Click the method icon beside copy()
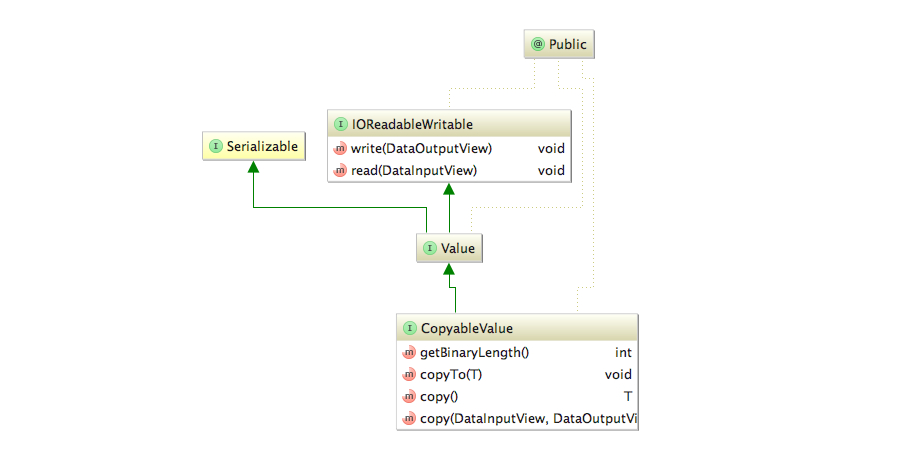This screenshot has height=462, width=900. (x=409, y=397)
